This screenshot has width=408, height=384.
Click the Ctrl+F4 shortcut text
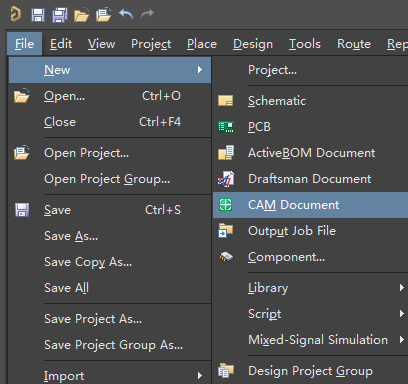(x=160, y=122)
